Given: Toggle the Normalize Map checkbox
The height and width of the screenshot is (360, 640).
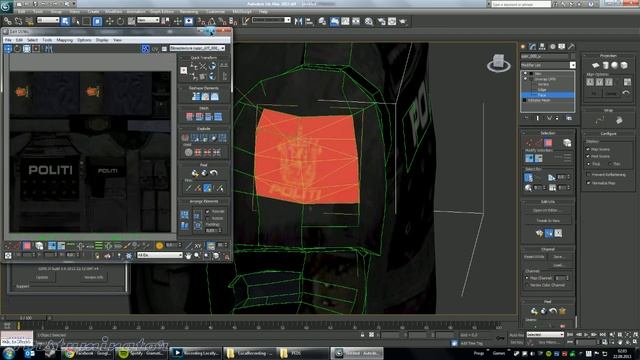Looking at the screenshot, I should 588,183.
